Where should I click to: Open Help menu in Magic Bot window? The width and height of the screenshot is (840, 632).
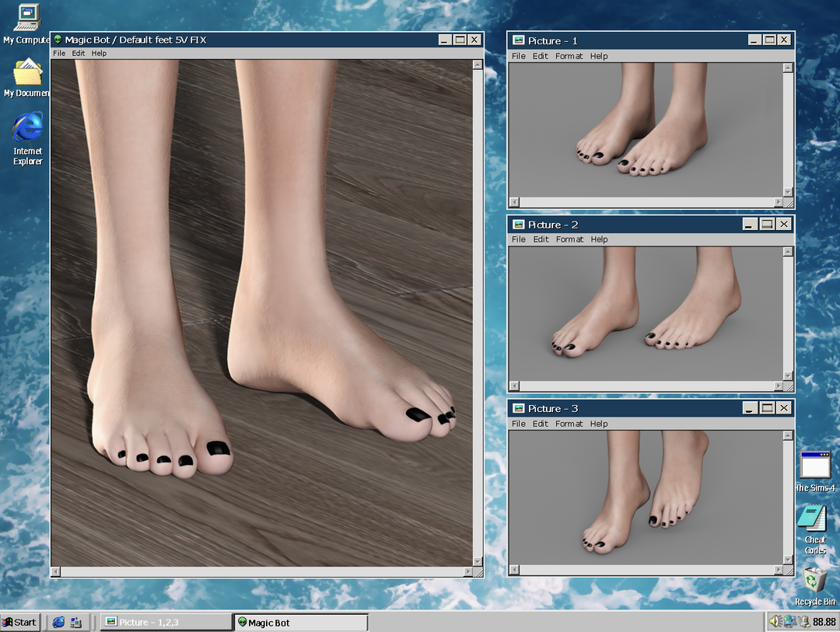pyautogui.click(x=99, y=54)
